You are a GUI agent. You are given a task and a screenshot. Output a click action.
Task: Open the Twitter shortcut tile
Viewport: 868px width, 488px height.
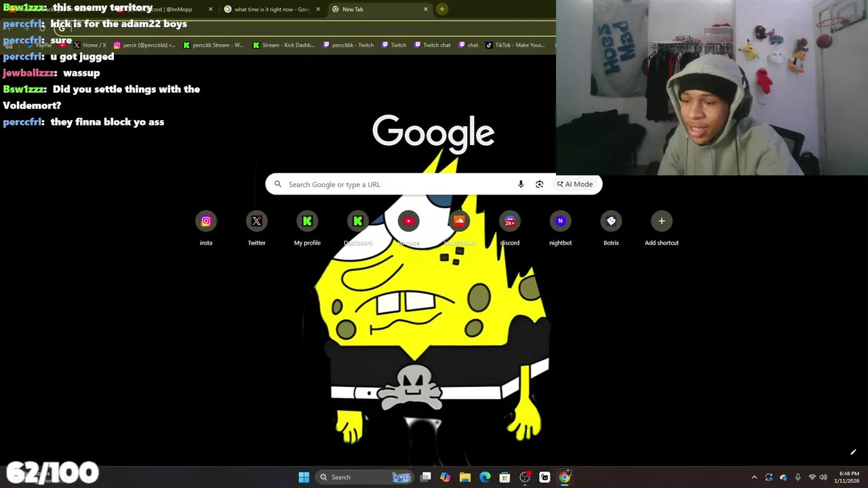(x=256, y=228)
